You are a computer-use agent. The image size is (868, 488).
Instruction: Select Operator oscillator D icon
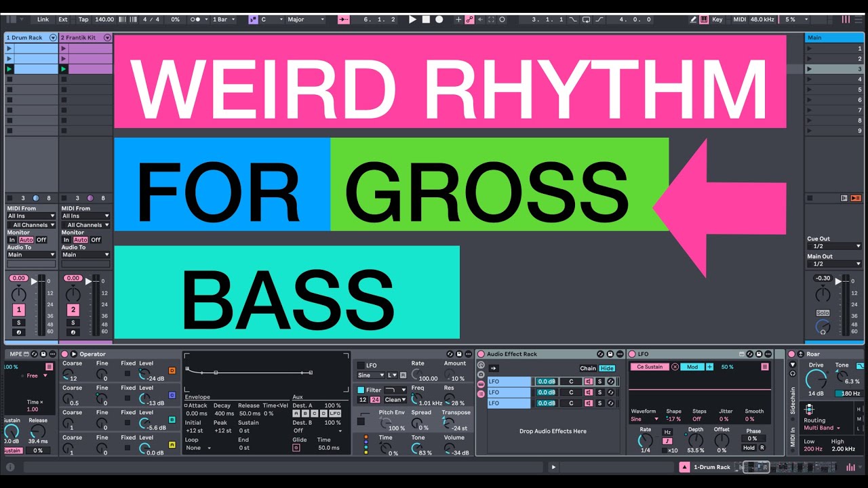click(x=172, y=371)
